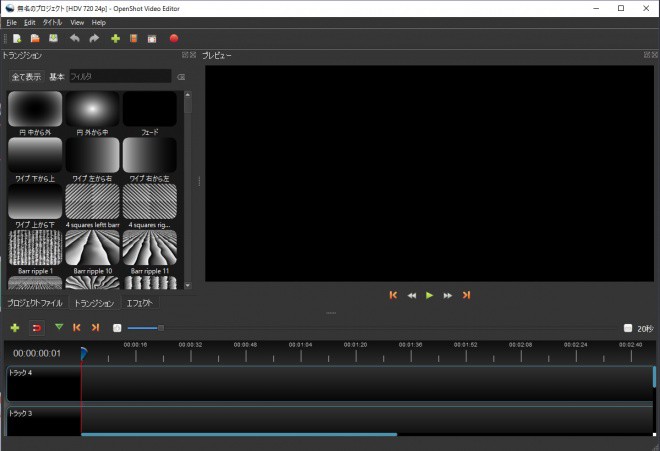Undo the last action with arrow icon
This screenshot has width=660, height=451.
[x=75, y=39]
